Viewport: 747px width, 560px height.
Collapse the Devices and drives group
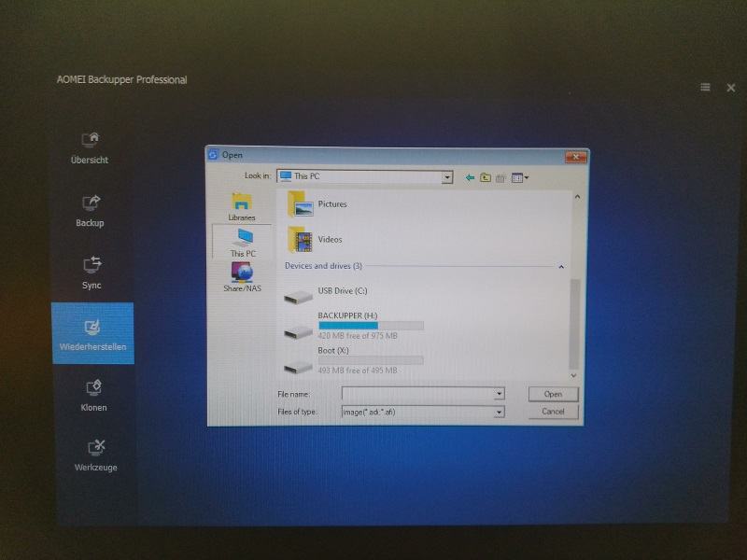561,267
